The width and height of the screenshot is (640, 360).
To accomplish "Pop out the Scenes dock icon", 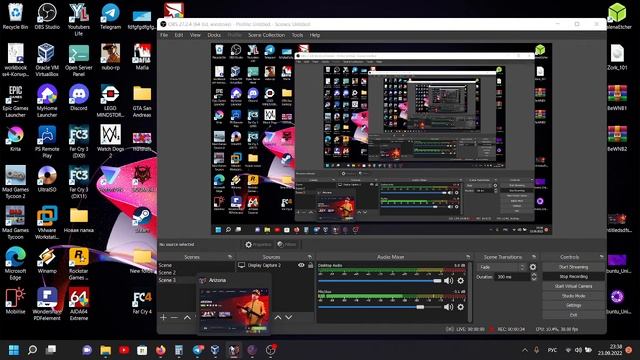I will 230,257.
